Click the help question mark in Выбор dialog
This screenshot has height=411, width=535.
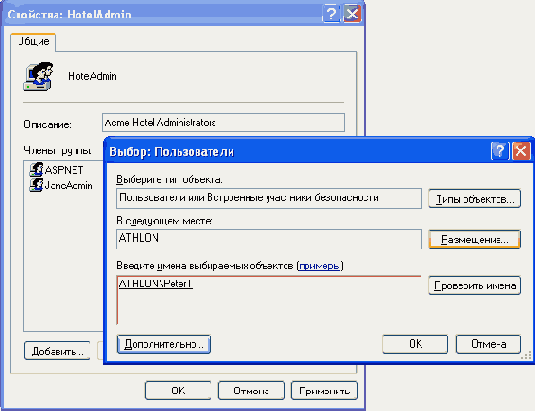click(x=500, y=151)
